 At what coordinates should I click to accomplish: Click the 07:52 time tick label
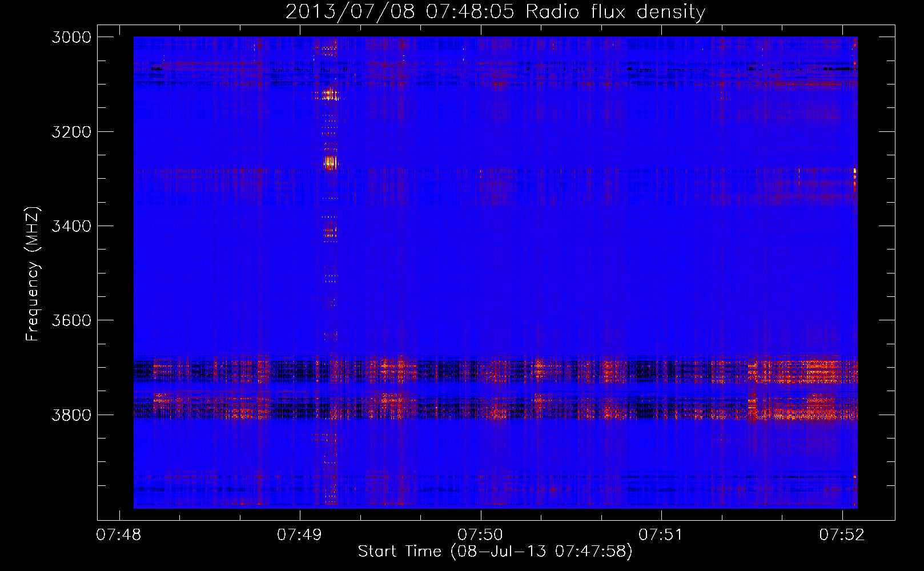click(842, 534)
